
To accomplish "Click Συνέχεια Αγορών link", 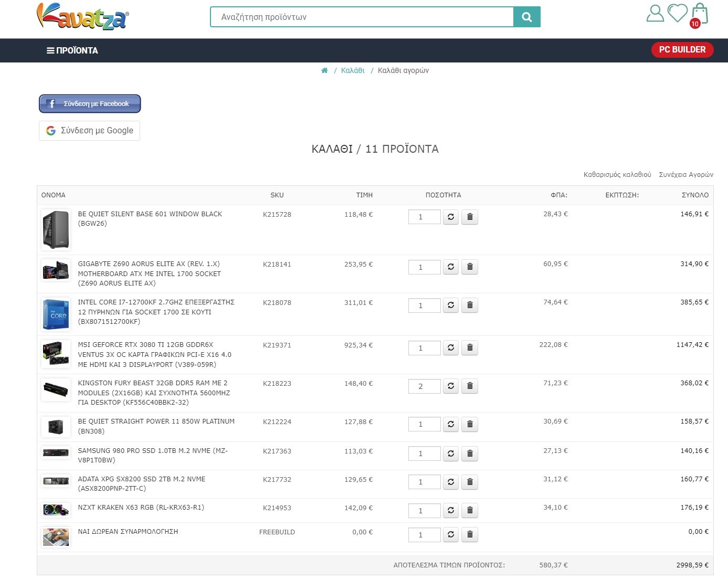I will pyautogui.click(x=686, y=175).
